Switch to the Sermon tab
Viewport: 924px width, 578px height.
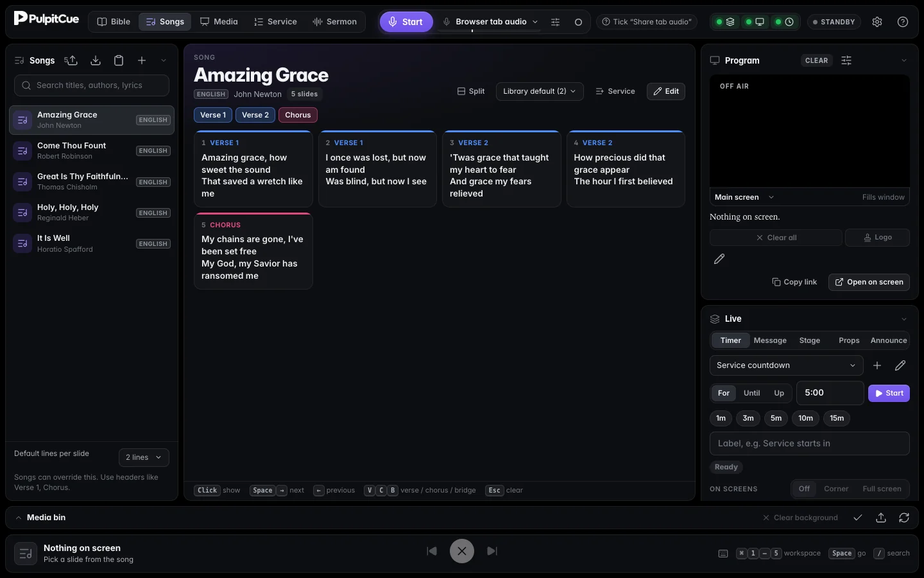(x=334, y=22)
